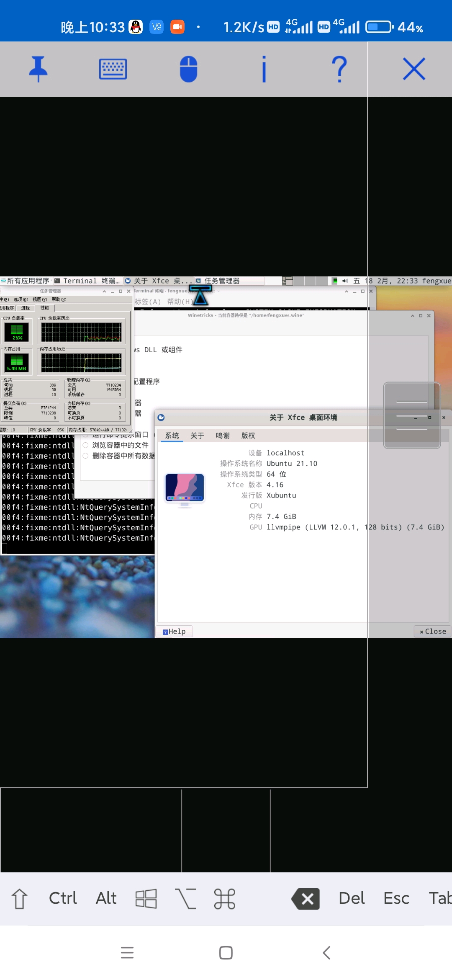Open the 版权 tab in About Xfce

(248, 436)
